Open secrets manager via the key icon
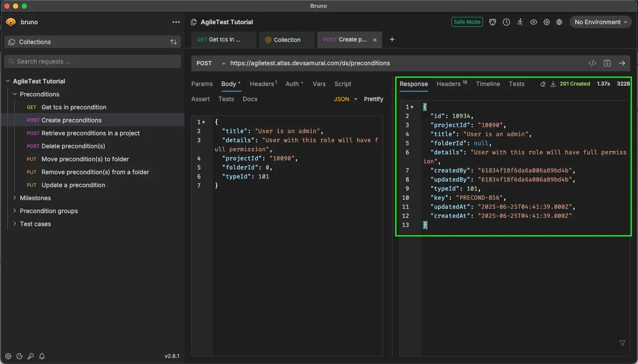This screenshot has height=364, width=638. pyautogui.click(x=30, y=357)
